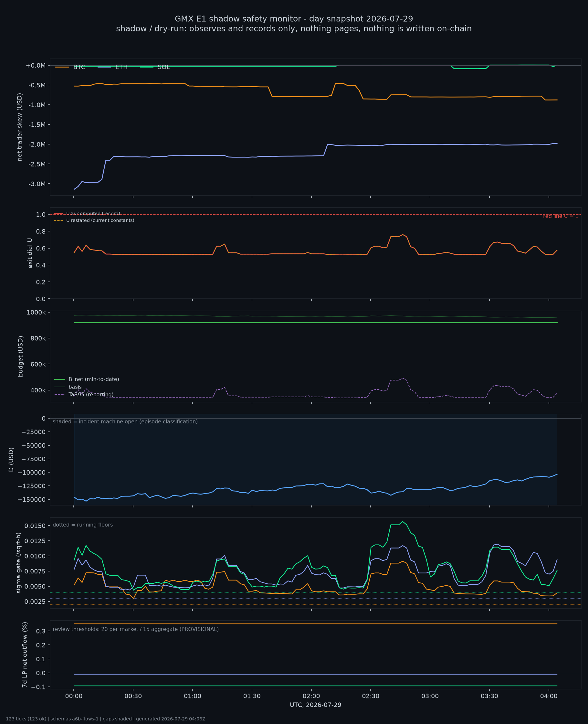
Task: Click the '0.3' LP outflow tick label
Action: pyautogui.click(x=41, y=631)
